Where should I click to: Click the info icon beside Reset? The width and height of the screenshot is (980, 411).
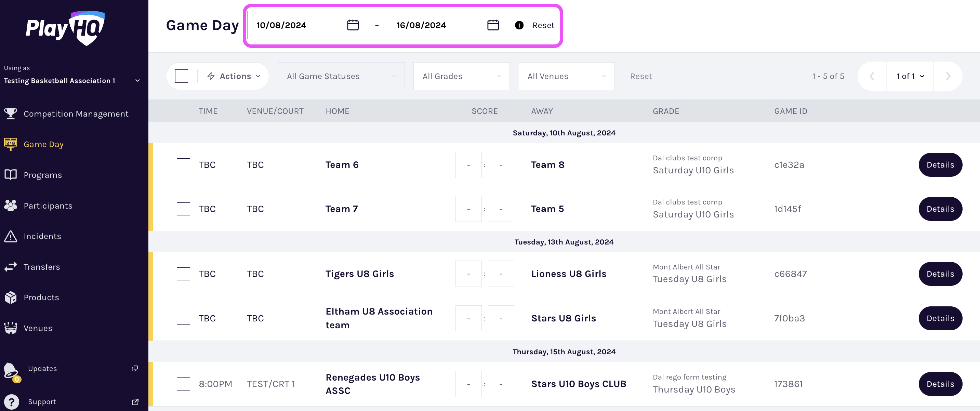point(519,25)
